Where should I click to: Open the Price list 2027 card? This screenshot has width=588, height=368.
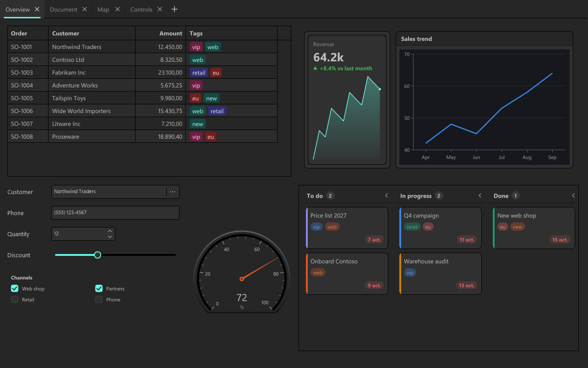point(347,228)
